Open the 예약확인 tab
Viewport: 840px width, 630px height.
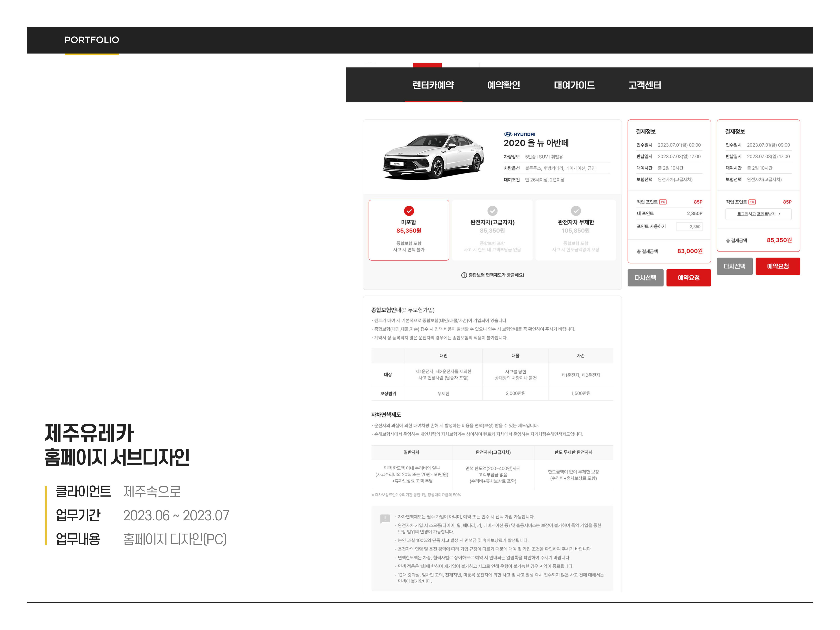tap(504, 85)
